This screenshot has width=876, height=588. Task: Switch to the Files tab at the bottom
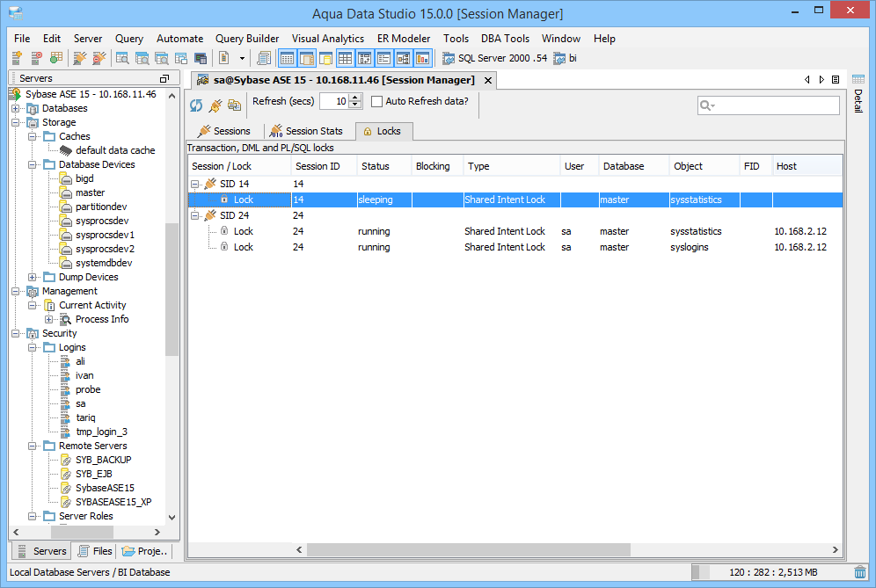click(x=95, y=551)
